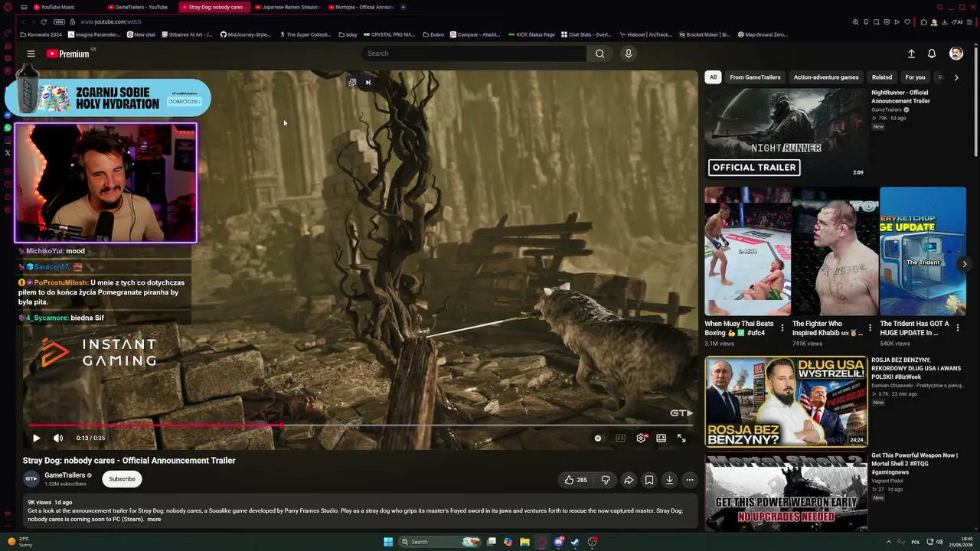980x551 pixels.
Task: Go to the YouTube Premium home logo
Action: [69, 54]
